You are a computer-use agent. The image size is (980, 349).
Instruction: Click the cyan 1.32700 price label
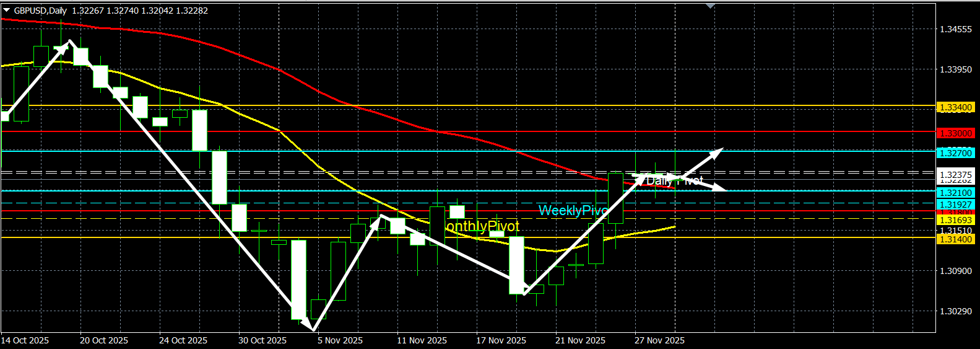[956, 153]
